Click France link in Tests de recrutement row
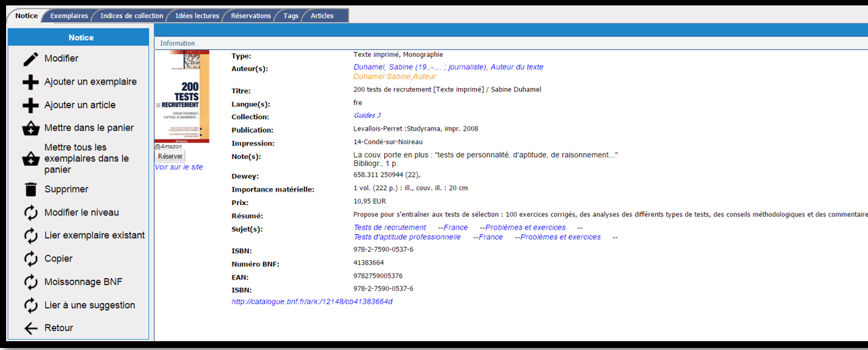 point(455,227)
